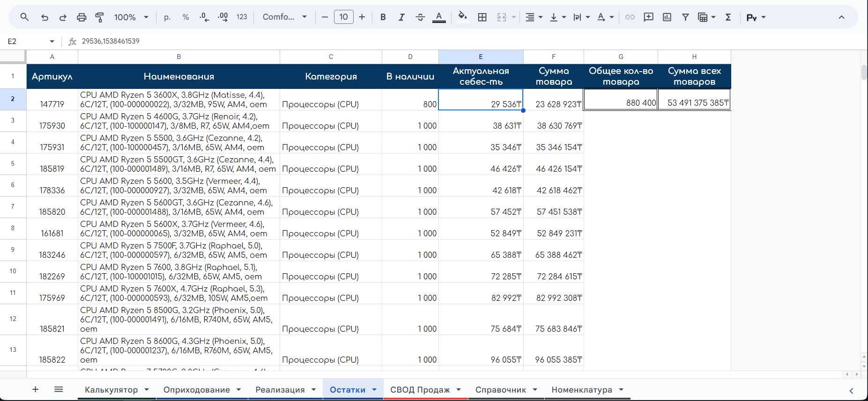Open more number formats (123)
868x401 pixels.
pos(242,17)
